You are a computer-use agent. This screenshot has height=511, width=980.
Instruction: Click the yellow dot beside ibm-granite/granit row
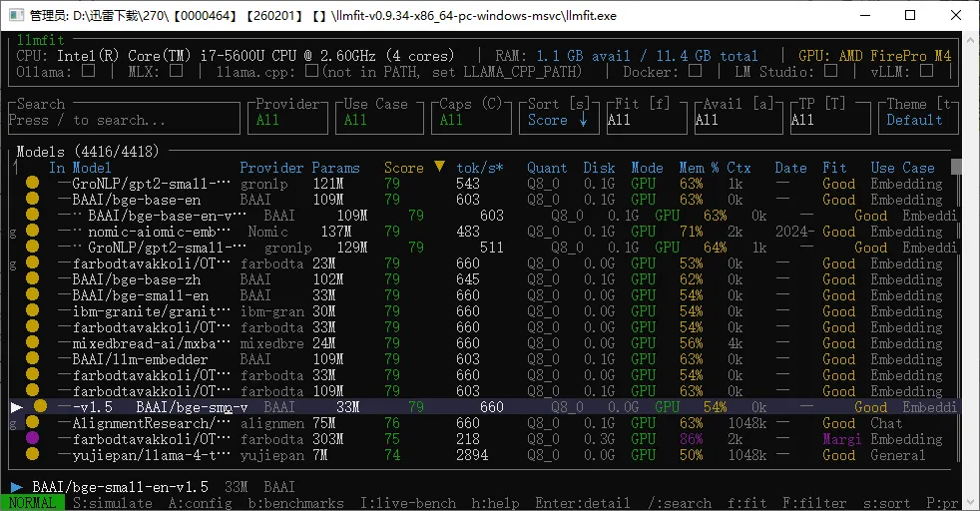33,310
